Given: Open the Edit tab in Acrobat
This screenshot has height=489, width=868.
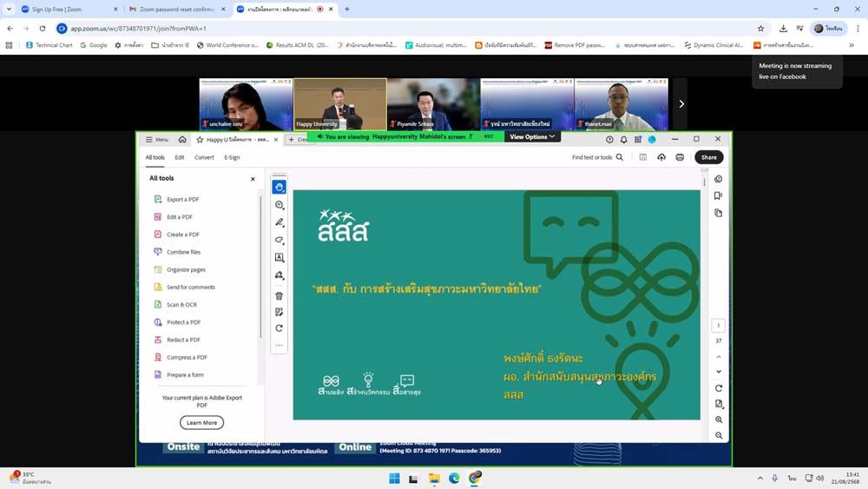Looking at the screenshot, I should coord(180,157).
